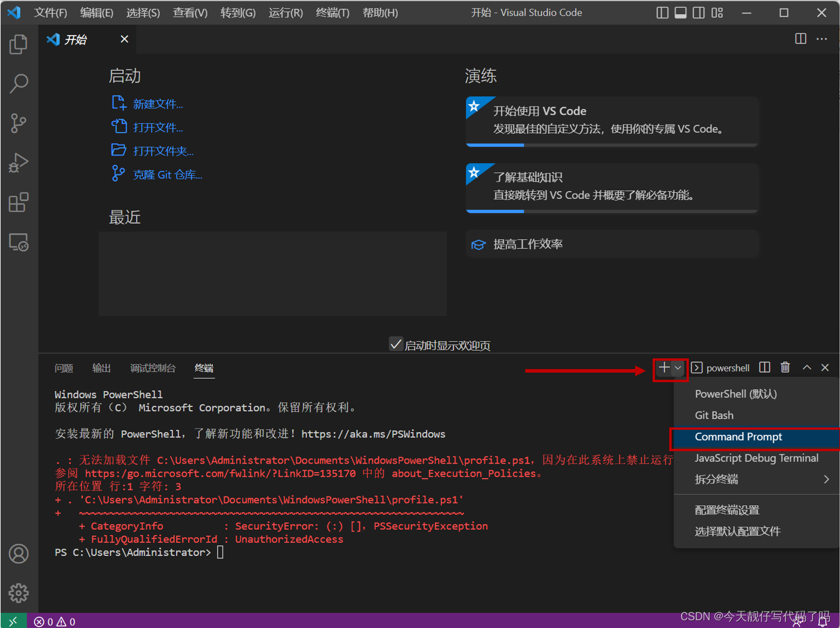Open customize layout icon
840x628 pixels.
click(717, 13)
